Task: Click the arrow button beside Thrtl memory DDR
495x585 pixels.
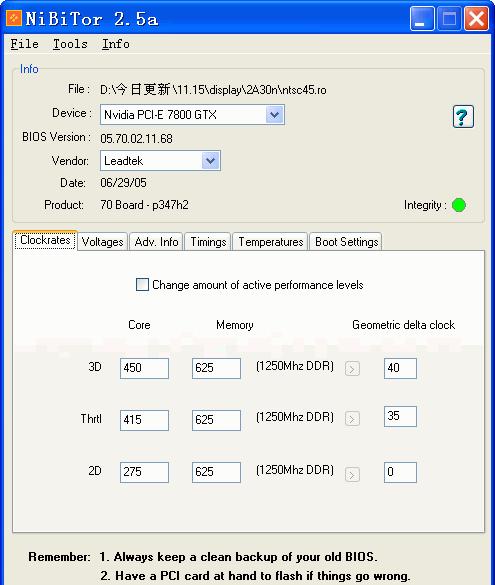Action: click(x=352, y=419)
